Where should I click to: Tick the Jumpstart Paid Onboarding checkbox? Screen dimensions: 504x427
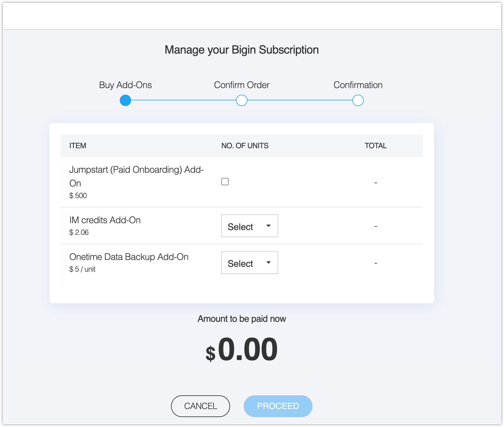pyautogui.click(x=225, y=182)
